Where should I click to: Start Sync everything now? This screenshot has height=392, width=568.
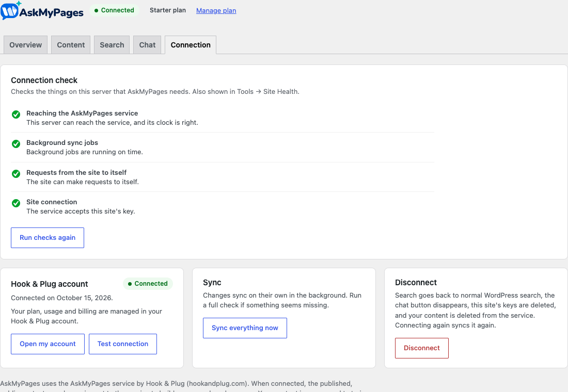pyautogui.click(x=245, y=328)
